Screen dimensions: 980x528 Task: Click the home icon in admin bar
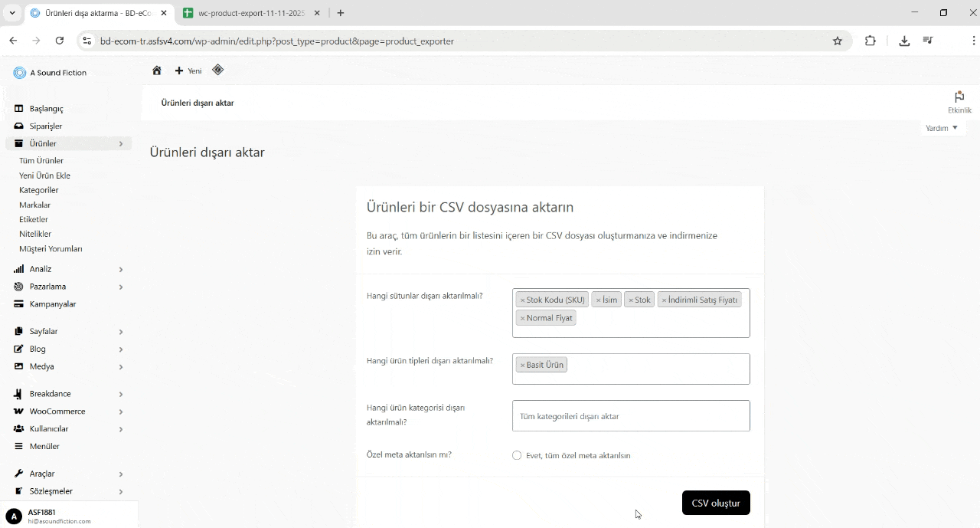click(x=157, y=71)
